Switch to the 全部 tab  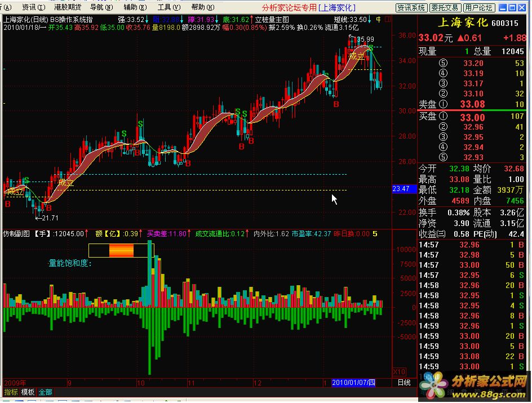(45, 392)
